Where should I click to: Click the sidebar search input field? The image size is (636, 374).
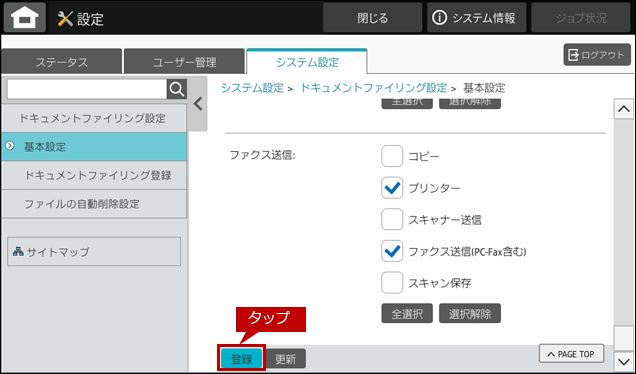point(87,89)
